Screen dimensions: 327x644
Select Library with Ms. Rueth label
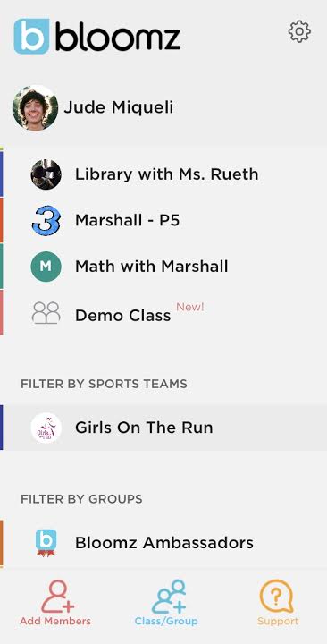coord(166,174)
